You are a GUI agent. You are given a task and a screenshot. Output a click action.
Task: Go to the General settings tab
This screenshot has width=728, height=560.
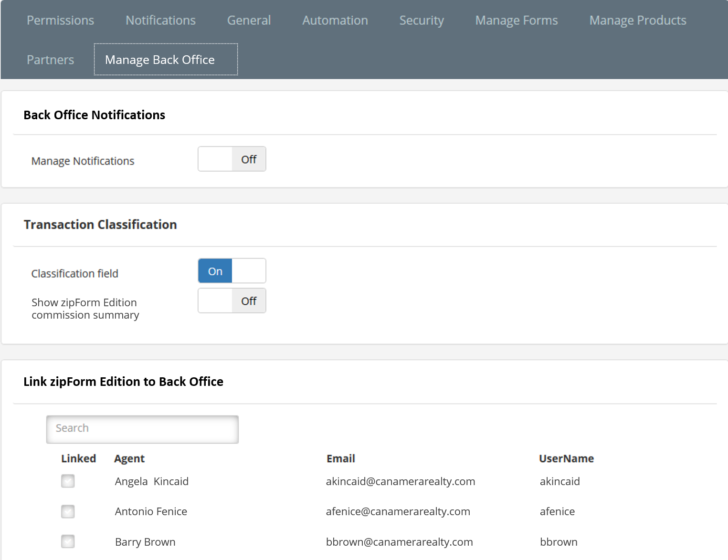pyautogui.click(x=249, y=20)
